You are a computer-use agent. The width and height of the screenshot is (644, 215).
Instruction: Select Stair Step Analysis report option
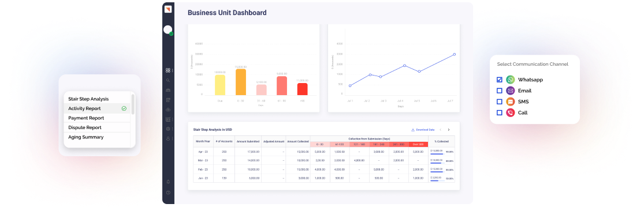(x=98, y=99)
